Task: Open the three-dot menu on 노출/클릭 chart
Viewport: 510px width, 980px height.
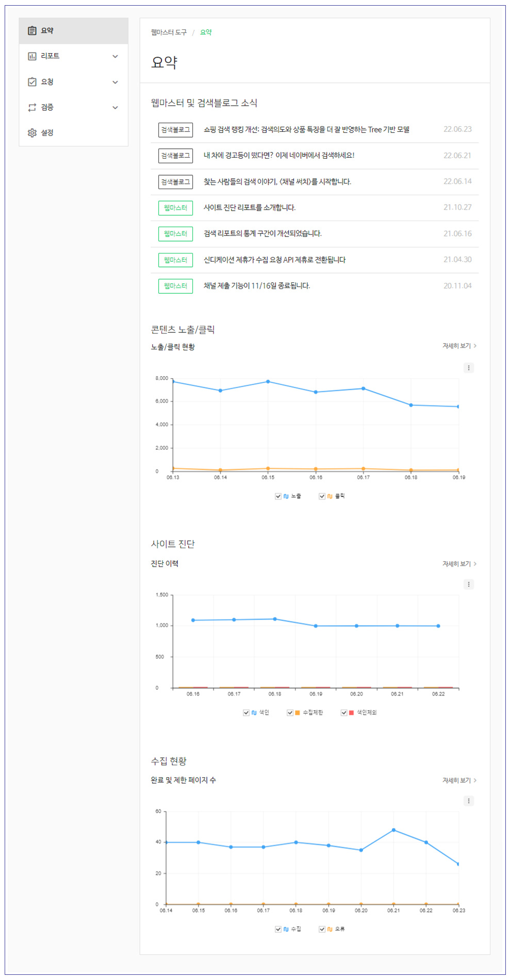Action: point(468,368)
